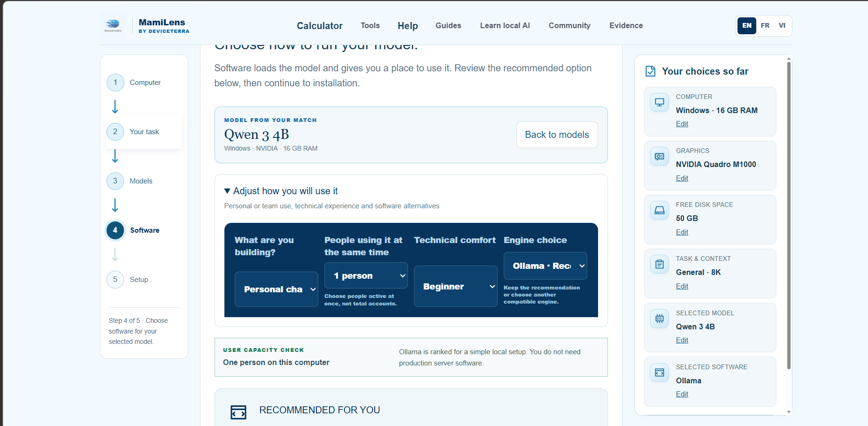Open the Tools nav item
This screenshot has height=426, width=868.
coord(370,25)
